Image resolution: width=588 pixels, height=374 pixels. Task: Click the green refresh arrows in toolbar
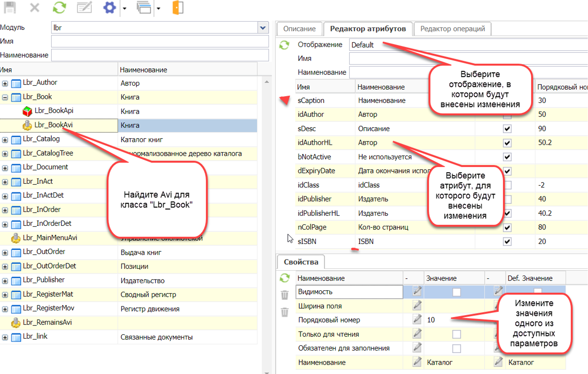point(59,7)
